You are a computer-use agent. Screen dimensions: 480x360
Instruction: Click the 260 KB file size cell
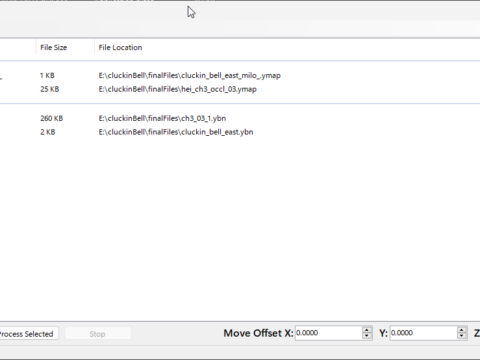[x=52, y=118]
